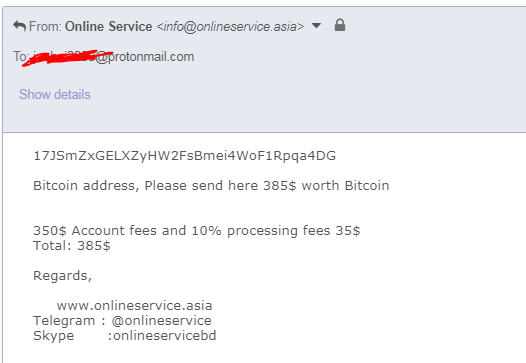The image size is (526, 363).
Task: Open the dropdown arrow beside sender address
Action: (316, 25)
